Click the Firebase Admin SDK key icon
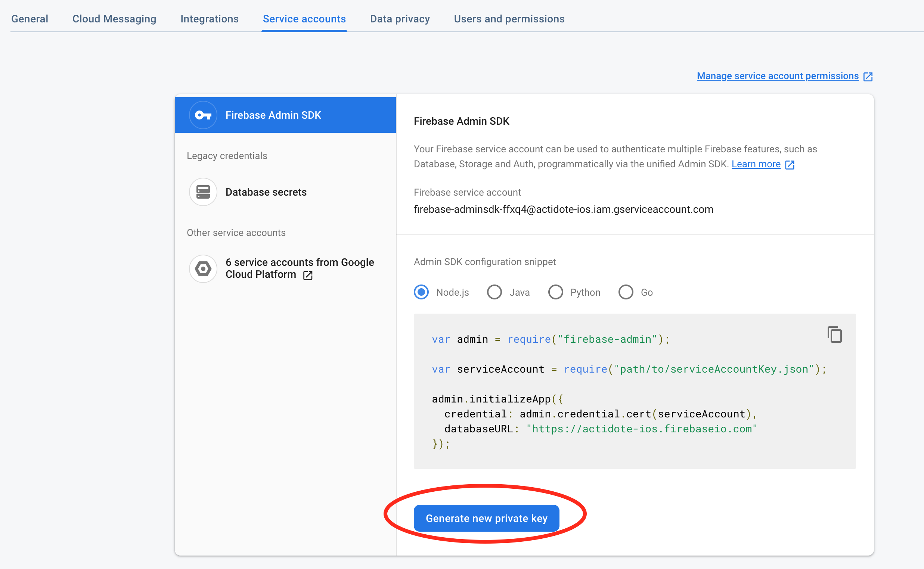The width and height of the screenshot is (924, 569). coord(203,115)
